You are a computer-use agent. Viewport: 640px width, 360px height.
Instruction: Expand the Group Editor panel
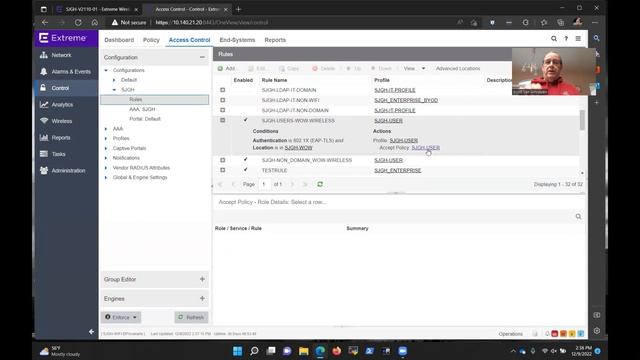pos(202,279)
